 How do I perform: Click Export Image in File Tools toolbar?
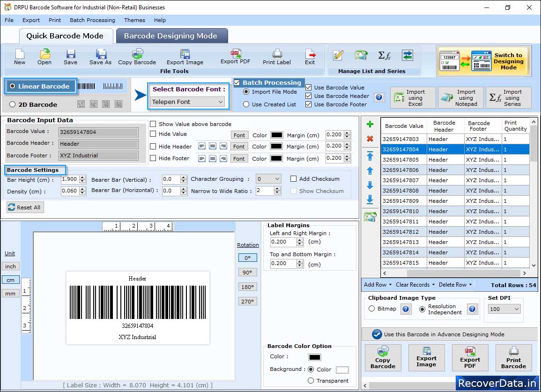point(185,57)
